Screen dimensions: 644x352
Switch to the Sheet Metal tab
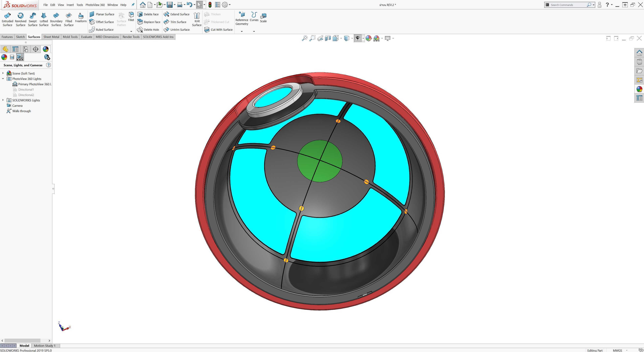(x=51, y=37)
